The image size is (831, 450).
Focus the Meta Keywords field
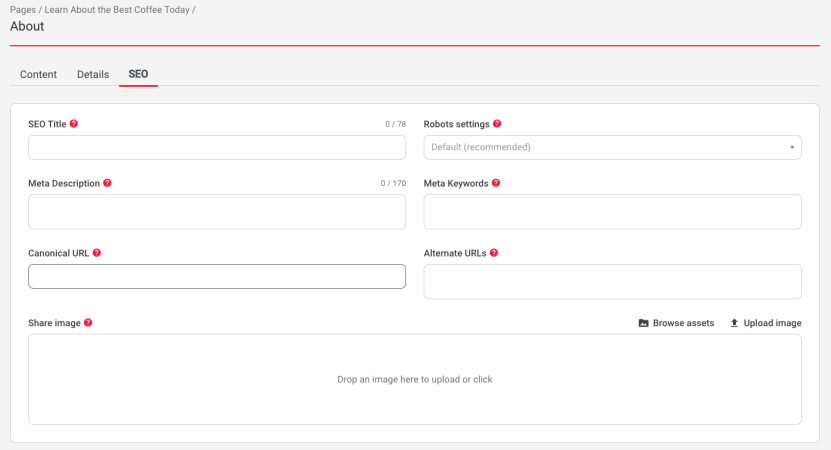(x=612, y=212)
